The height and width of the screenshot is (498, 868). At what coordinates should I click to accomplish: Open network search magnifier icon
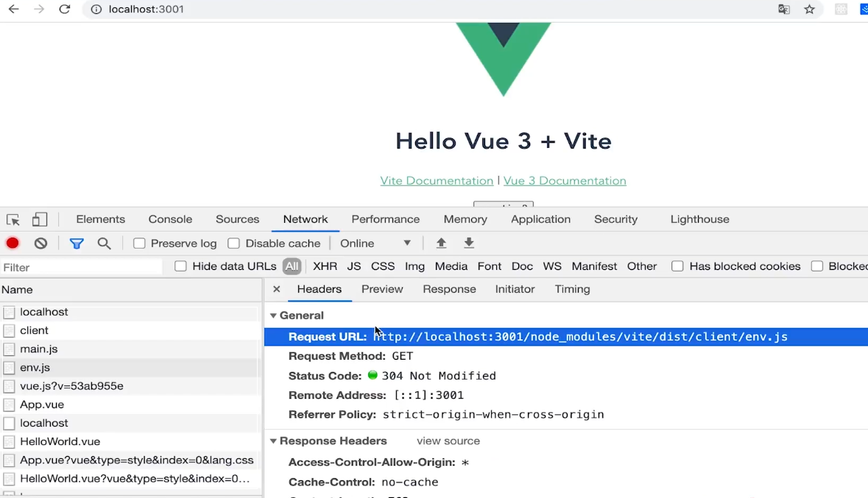click(104, 243)
